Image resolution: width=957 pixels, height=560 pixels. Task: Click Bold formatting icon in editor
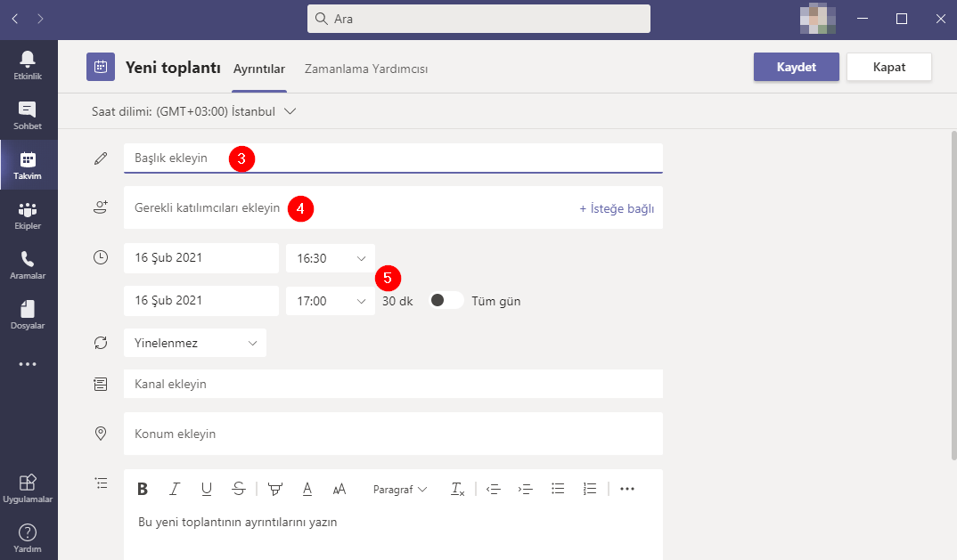pos(143,489)
